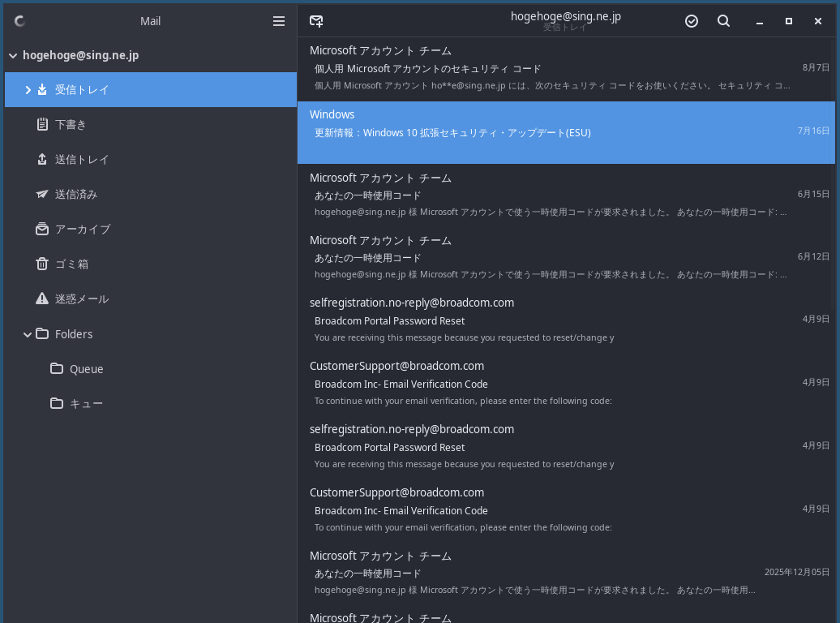The width and height of the screenshot is (840, 623).
Task: Expand the 受信トレイ chevron
Action: [x=28, y=89]
